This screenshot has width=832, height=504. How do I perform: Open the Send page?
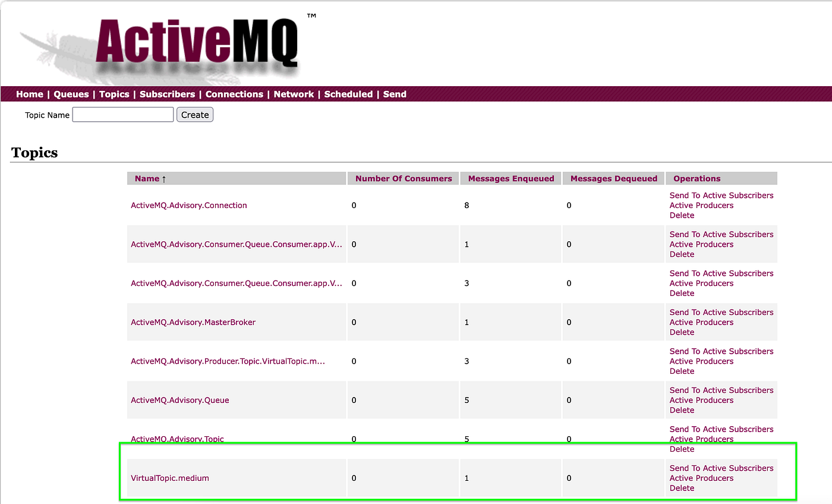(x=395, y=94)
